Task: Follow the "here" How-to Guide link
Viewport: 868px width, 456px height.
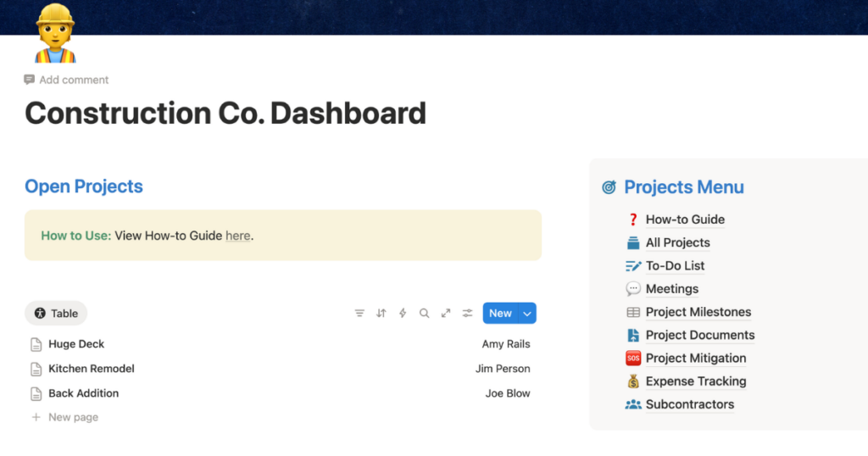Action: coord(237,236)
